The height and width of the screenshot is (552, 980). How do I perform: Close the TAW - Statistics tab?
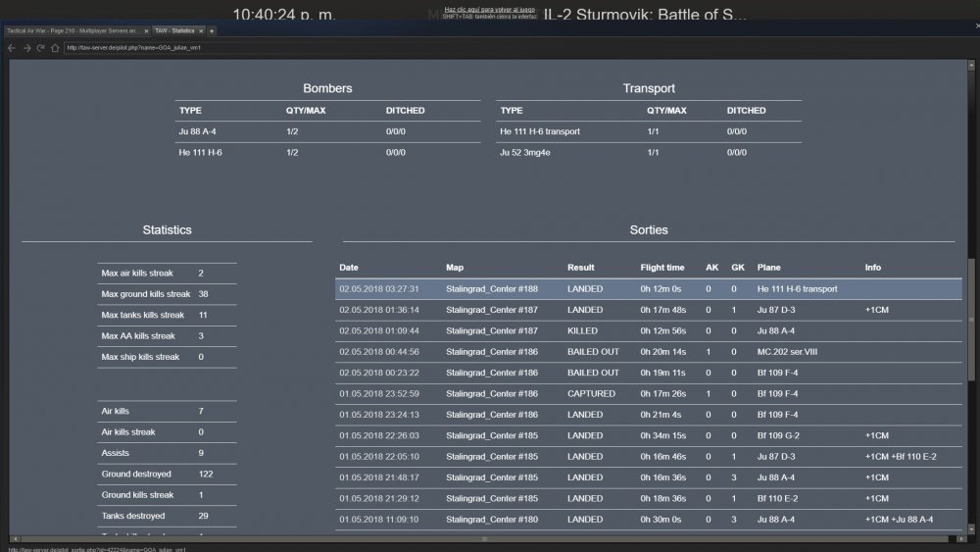(x=202, y=31)
